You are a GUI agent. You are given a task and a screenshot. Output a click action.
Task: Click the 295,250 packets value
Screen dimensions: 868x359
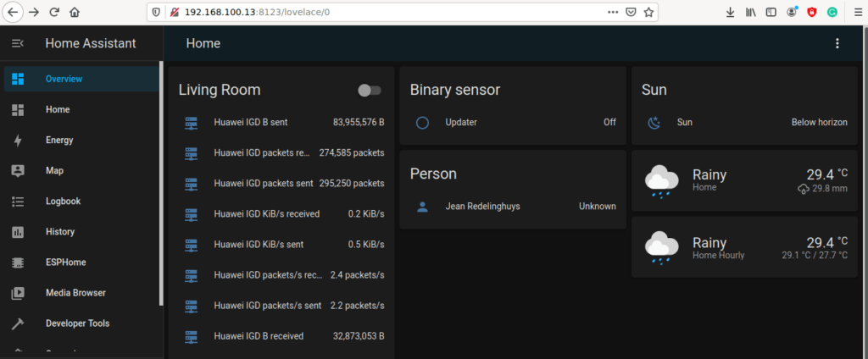(x=352, y=183)
